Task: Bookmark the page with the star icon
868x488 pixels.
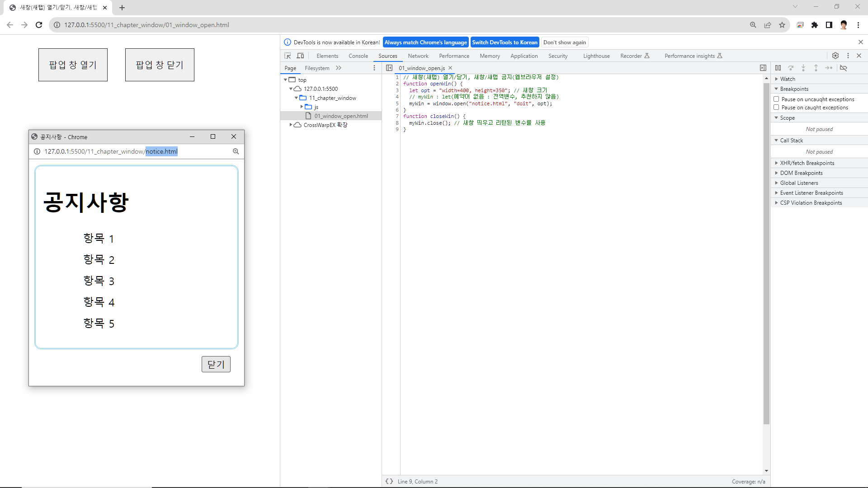Action: pyautogui.click(x=782, y=25)
